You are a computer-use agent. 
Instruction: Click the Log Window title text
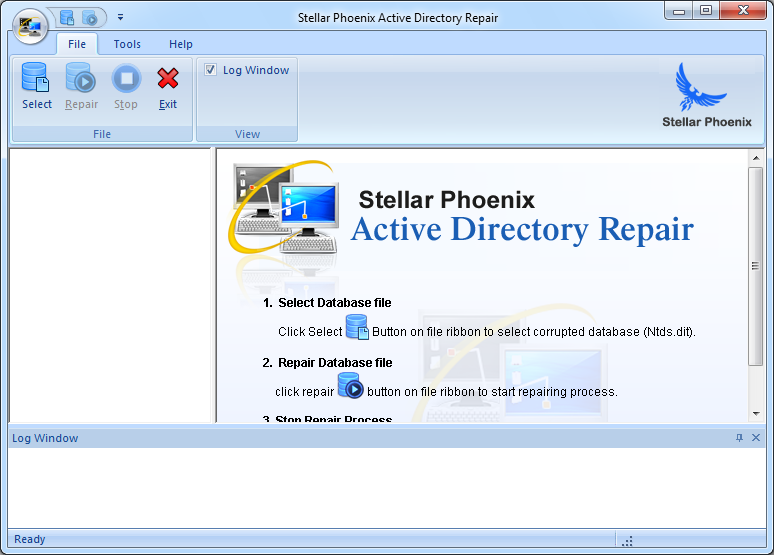45,438
